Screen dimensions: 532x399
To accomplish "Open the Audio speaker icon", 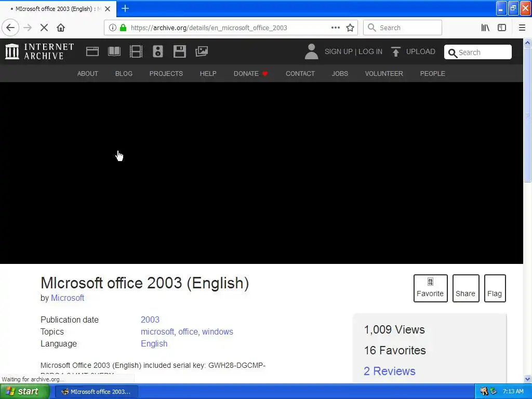I will 158,51.
